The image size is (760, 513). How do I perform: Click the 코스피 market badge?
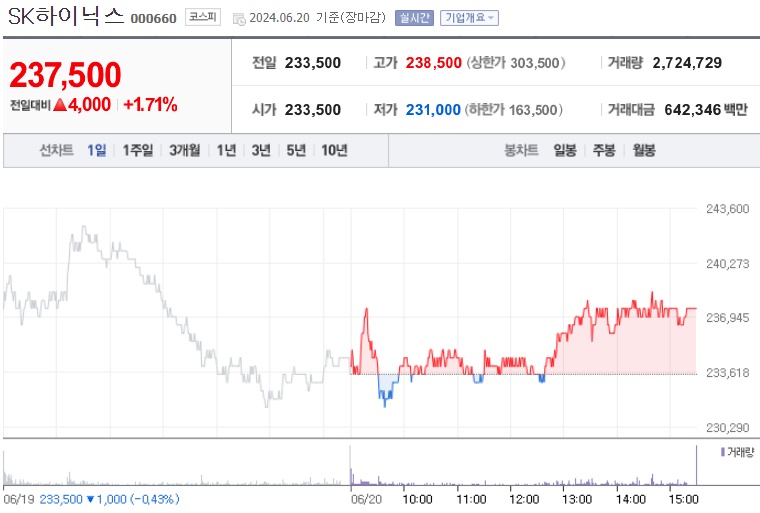(203, 17)
